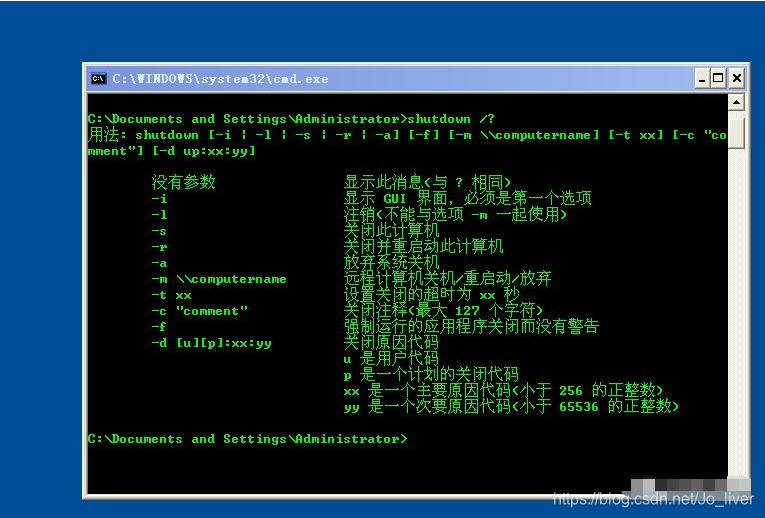Close the cmd.exe window

tap(737, 78)
